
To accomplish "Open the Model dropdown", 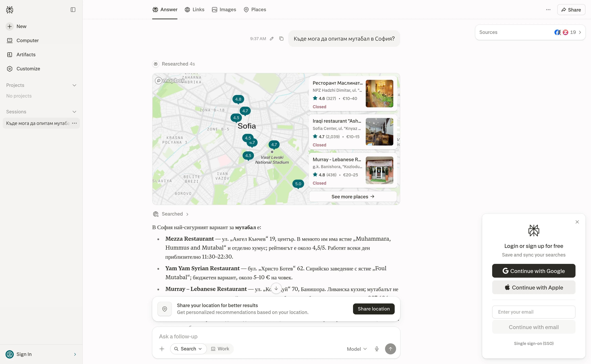I will pyautogui.click(x=357, y=349).
